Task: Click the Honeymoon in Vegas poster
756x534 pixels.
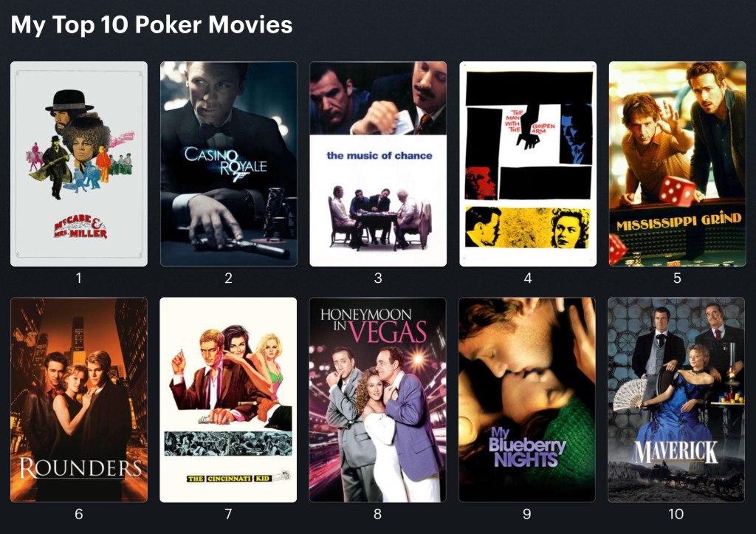Action: coord(377,400)
